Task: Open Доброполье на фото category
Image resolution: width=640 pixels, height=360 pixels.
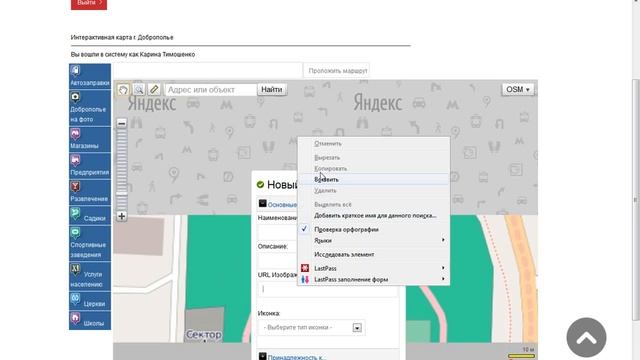Action: (x=90, y=108)
